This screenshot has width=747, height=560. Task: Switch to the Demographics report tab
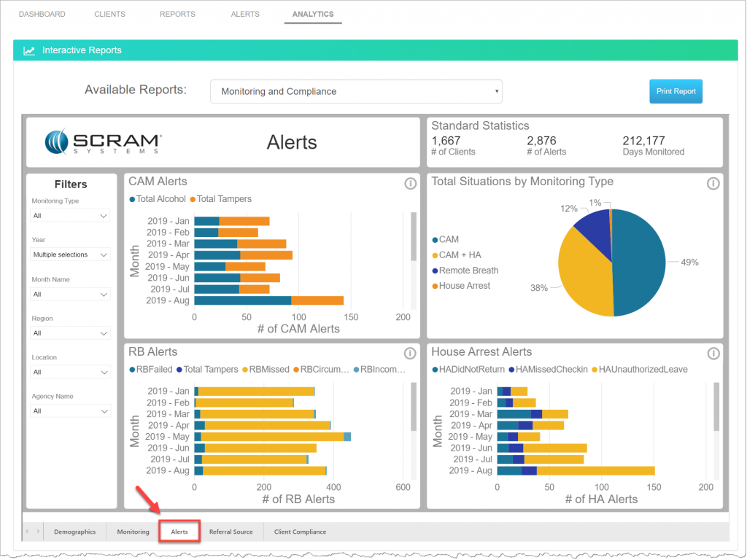pyautogui.click(x=75, y=532)
